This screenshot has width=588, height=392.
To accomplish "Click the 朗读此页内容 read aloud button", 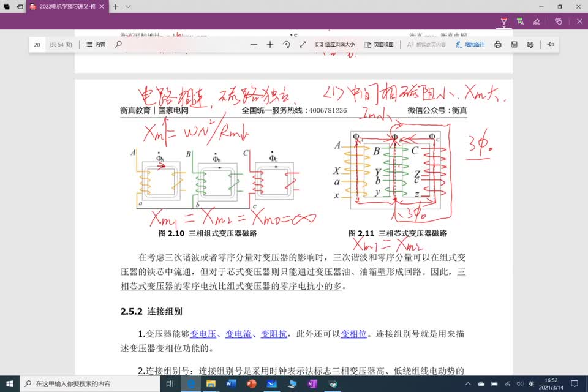I will (x=426, y=44).
